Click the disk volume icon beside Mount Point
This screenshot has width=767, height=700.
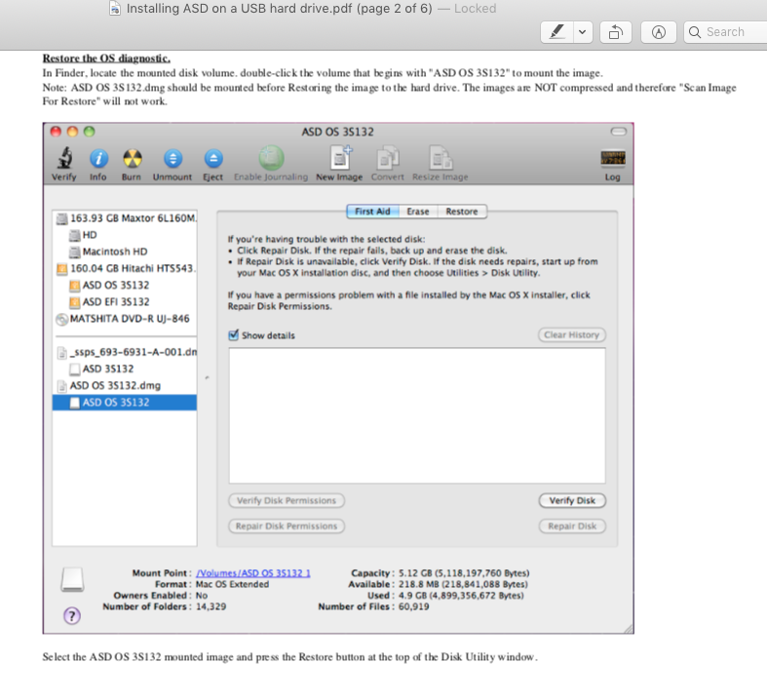72,580
